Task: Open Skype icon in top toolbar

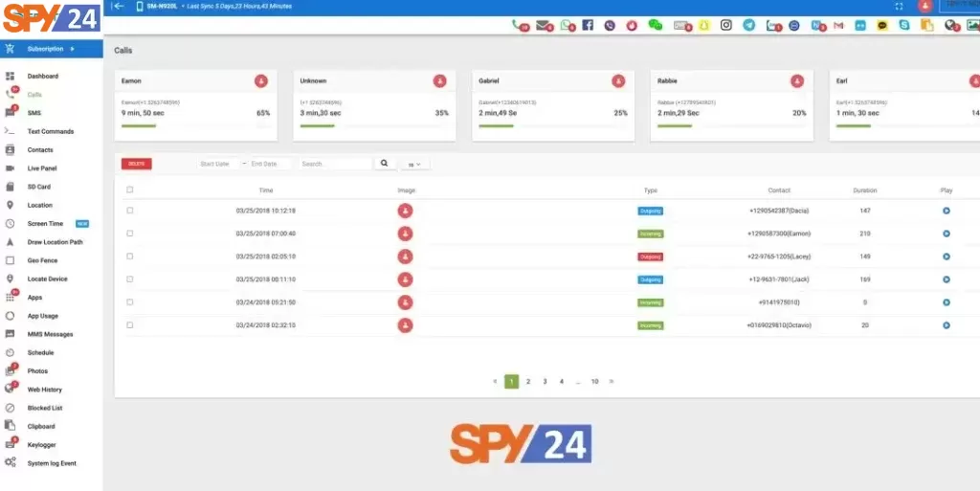Action: point(904,25)
